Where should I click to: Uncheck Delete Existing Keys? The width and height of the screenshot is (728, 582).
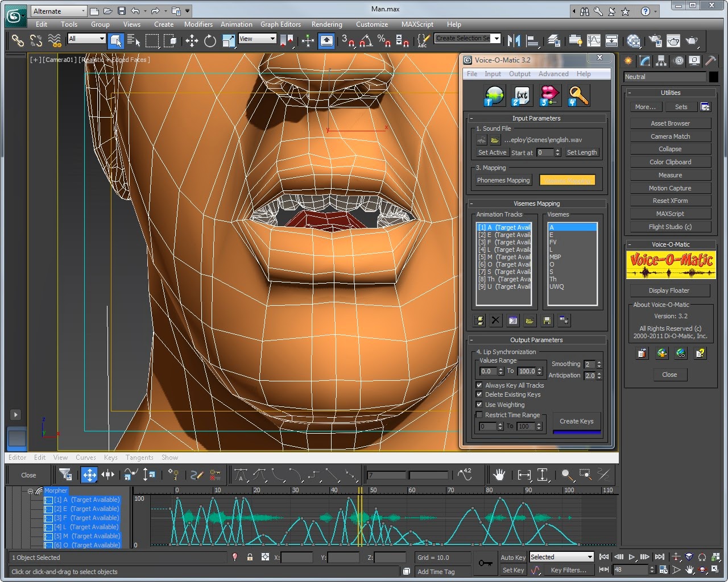tap(479, 394)
